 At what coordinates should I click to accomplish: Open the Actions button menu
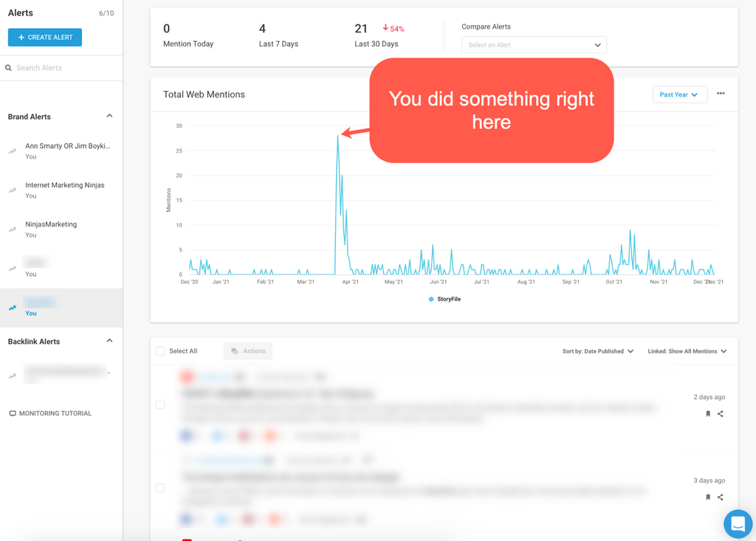click(x=248, y=351)
